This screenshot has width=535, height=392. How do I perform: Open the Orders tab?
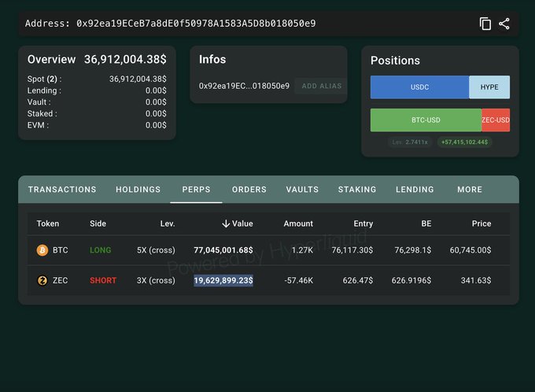(x=249, y=190)
